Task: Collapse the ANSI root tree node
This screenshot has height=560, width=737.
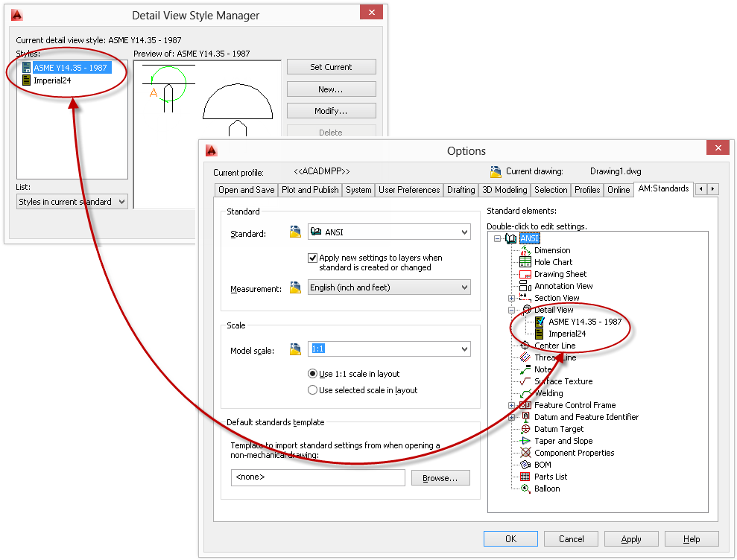Action: click(x=497, y=238)
